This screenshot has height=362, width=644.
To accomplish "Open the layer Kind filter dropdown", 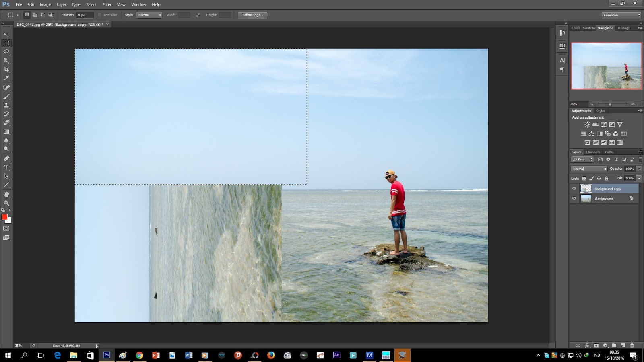I will pyautogui.click(x=582, y=160).
